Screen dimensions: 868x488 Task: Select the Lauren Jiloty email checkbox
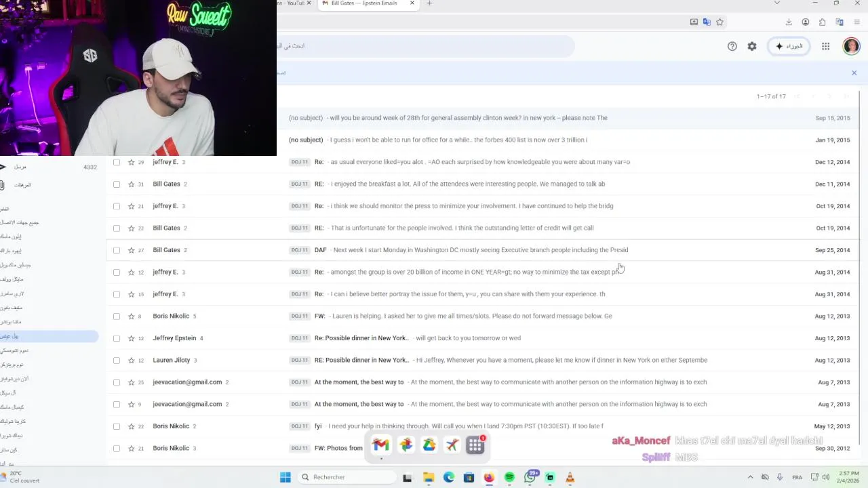click(117, 360)
